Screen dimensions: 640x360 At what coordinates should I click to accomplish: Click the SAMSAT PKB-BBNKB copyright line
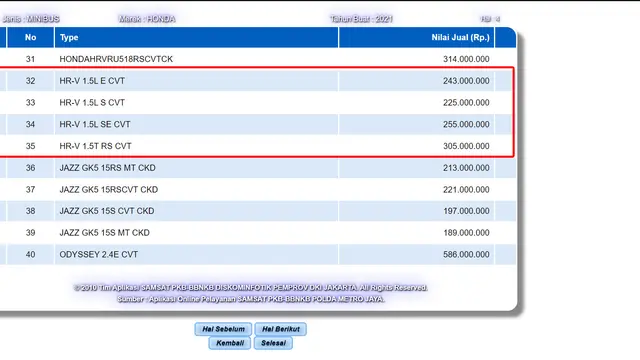point(251,288)
